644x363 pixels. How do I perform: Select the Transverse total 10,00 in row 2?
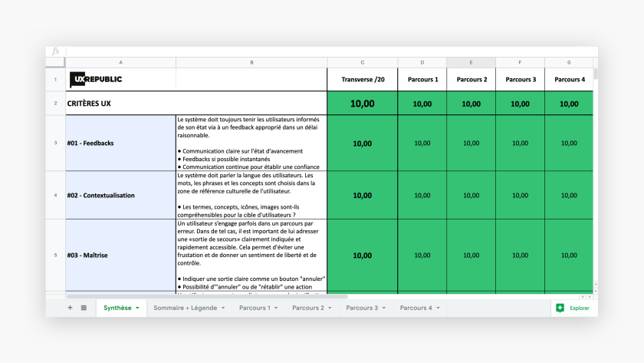pyautogui.click(x=362, y=103)
